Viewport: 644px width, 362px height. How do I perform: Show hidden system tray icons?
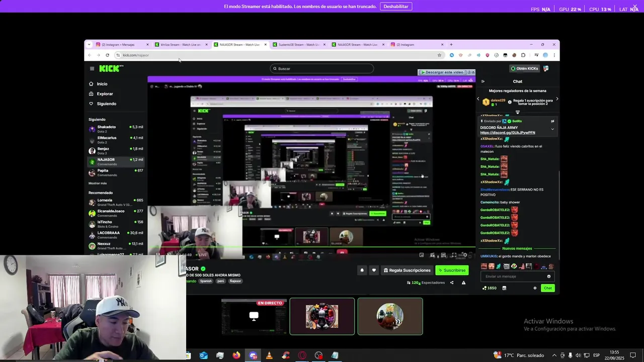[554, 355]
